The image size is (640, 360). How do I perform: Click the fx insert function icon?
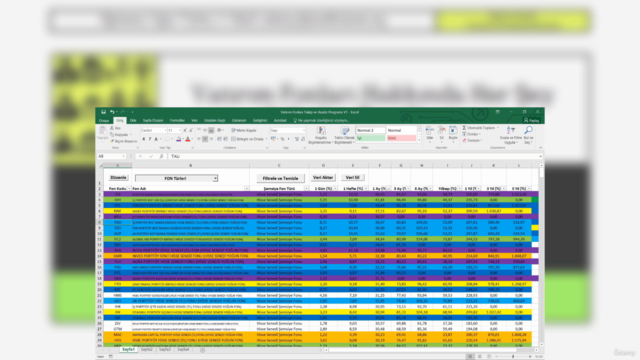161,156
